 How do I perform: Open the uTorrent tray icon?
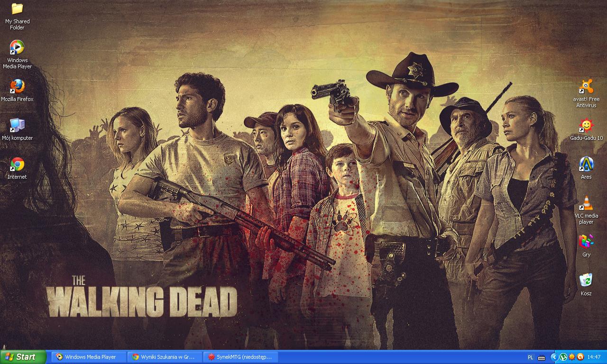point(563,357)
